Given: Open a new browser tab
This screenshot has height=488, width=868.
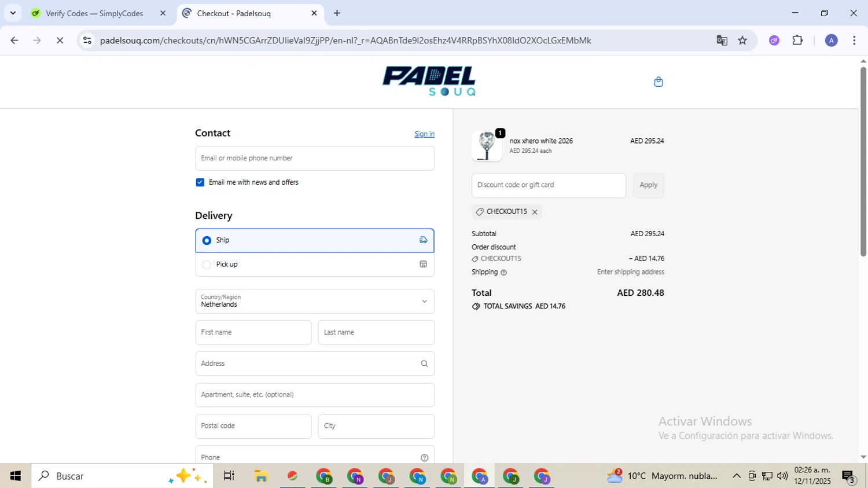Looking at the screenshot, I should (337, 13).
